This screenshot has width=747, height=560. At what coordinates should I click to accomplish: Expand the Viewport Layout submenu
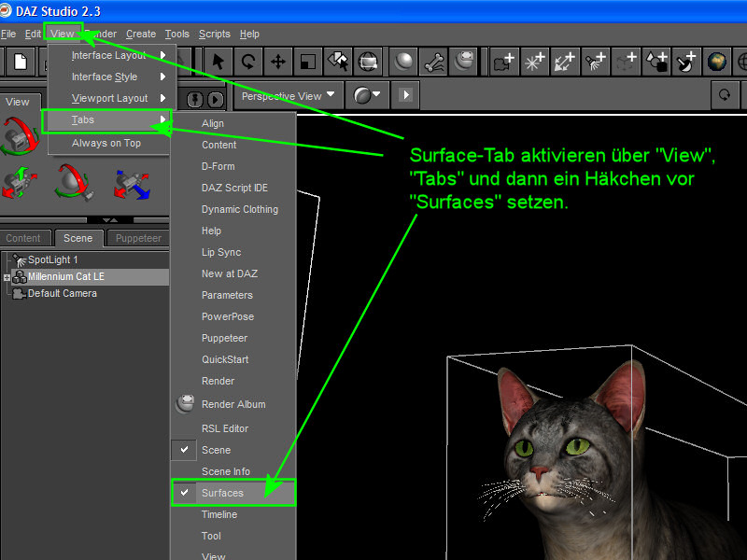pos(112,98)
